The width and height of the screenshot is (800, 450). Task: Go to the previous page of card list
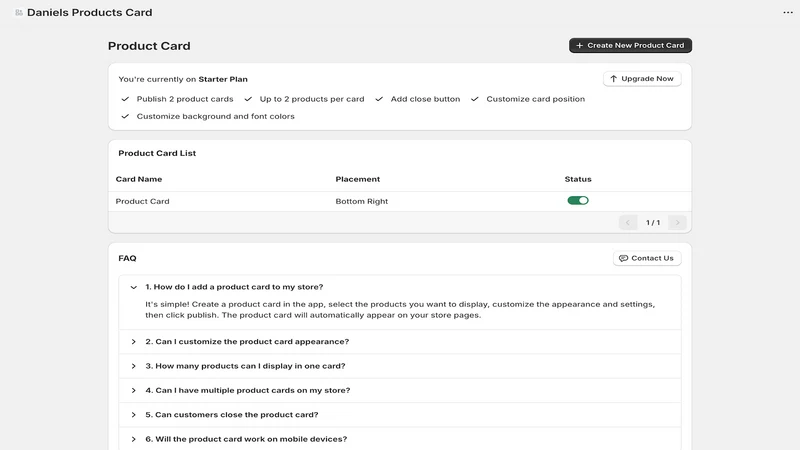628,222
